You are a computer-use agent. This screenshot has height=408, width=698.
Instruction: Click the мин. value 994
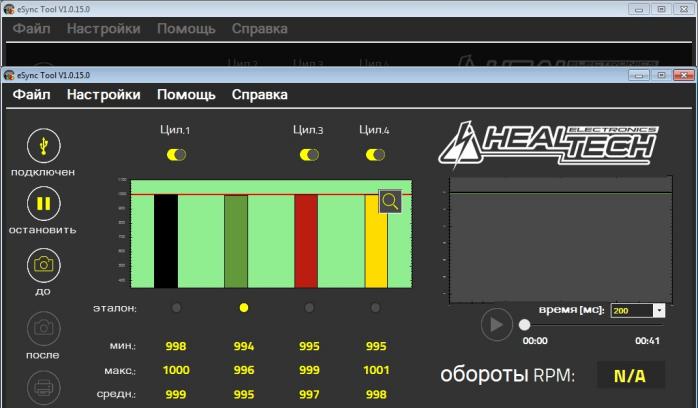[x=243, y=346]
